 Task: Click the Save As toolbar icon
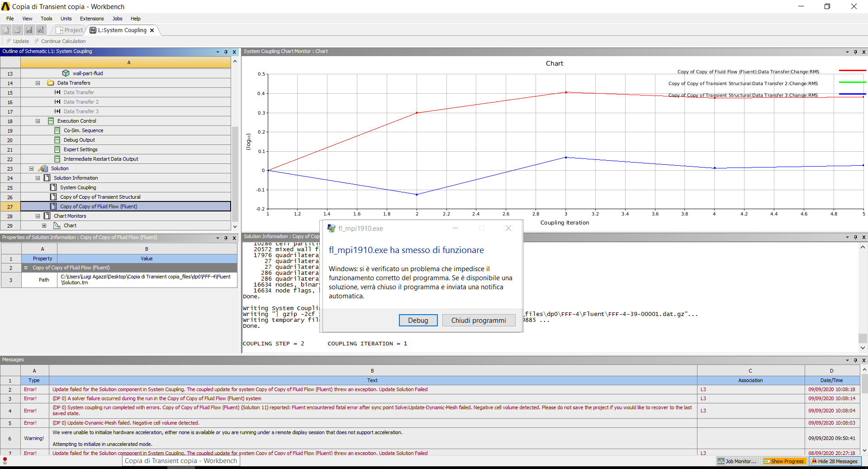(41, 30)
